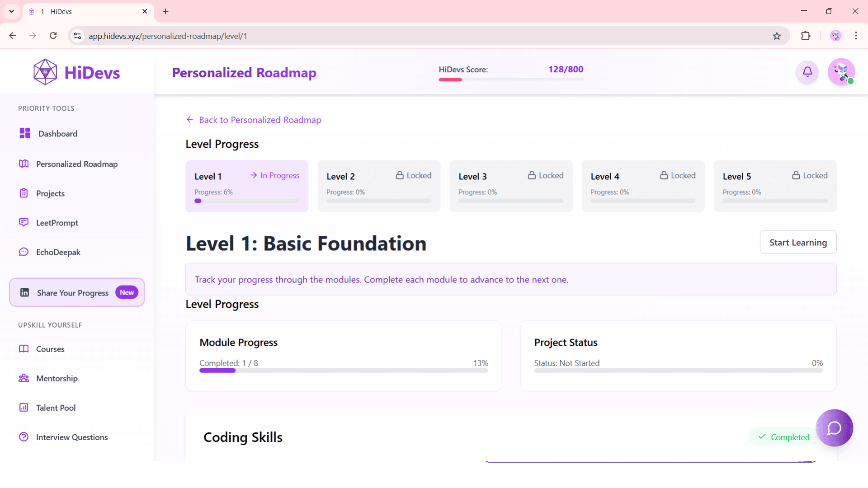Open the browser extensions puzzle icon

(806, 36)
